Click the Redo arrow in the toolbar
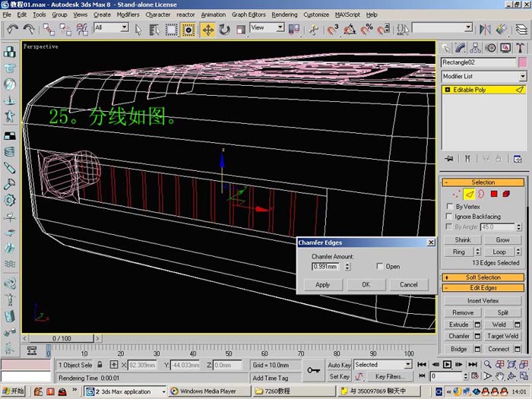Screen dimensions: 532x399 click(x=29, y=30)
